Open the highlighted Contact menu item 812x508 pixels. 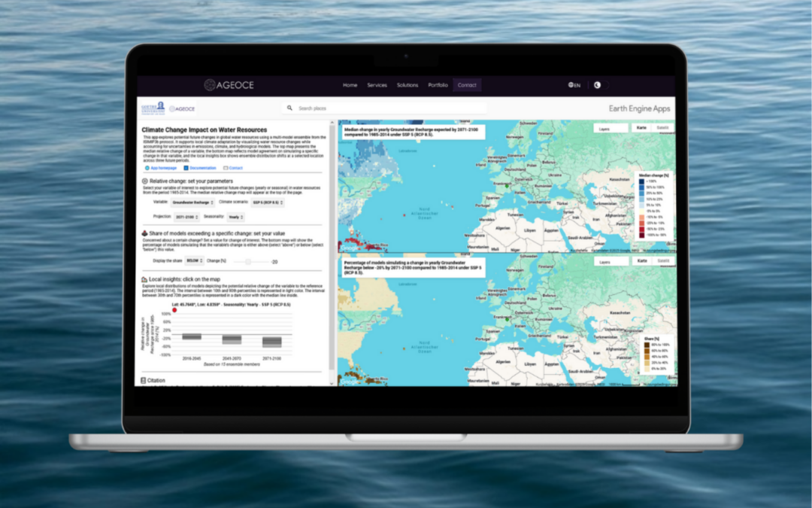tap(467, 85)
